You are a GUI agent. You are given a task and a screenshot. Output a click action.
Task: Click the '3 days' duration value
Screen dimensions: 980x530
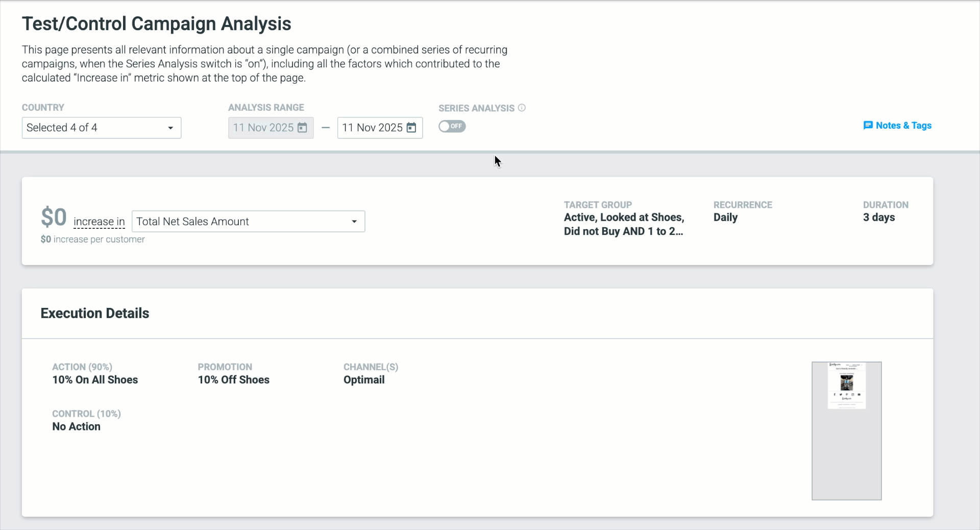pyautogui.click(x=879, y=218)
